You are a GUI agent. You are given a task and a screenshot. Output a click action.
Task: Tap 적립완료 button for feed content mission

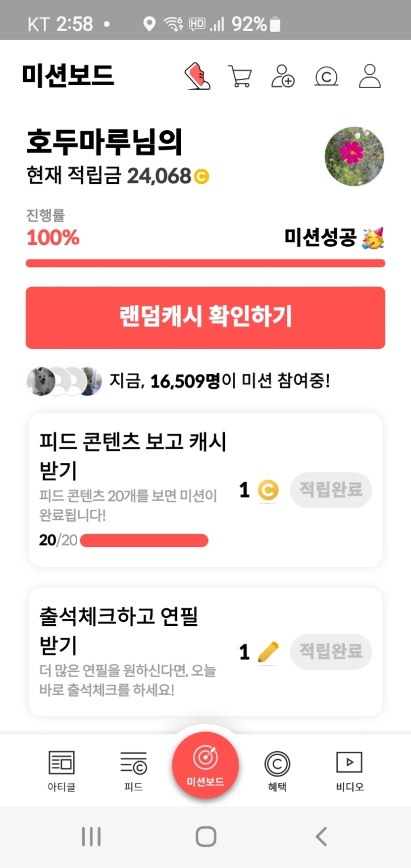331,490
